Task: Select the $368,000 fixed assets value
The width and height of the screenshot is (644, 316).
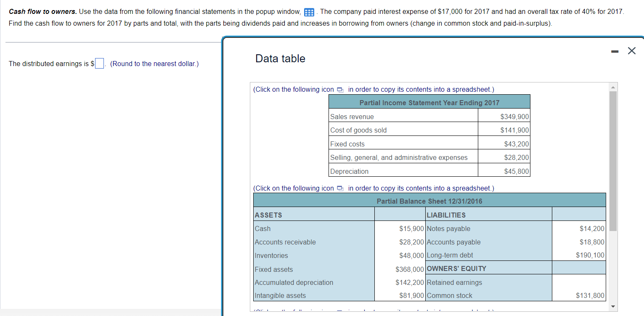Action: coord(410,269)
